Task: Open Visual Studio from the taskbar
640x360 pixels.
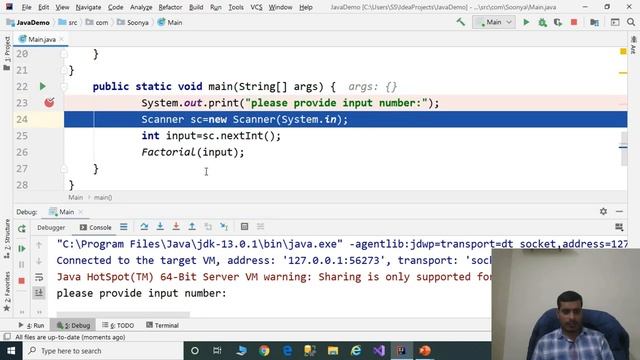Action: click(x=379, y=351)
